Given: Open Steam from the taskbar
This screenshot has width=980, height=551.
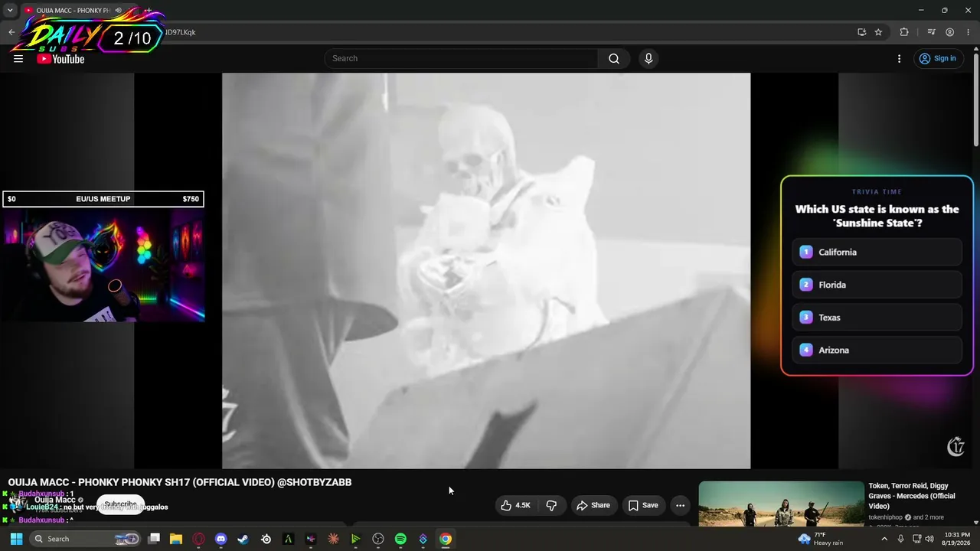Looking at the screenshot, I should [x=243, y=539].
